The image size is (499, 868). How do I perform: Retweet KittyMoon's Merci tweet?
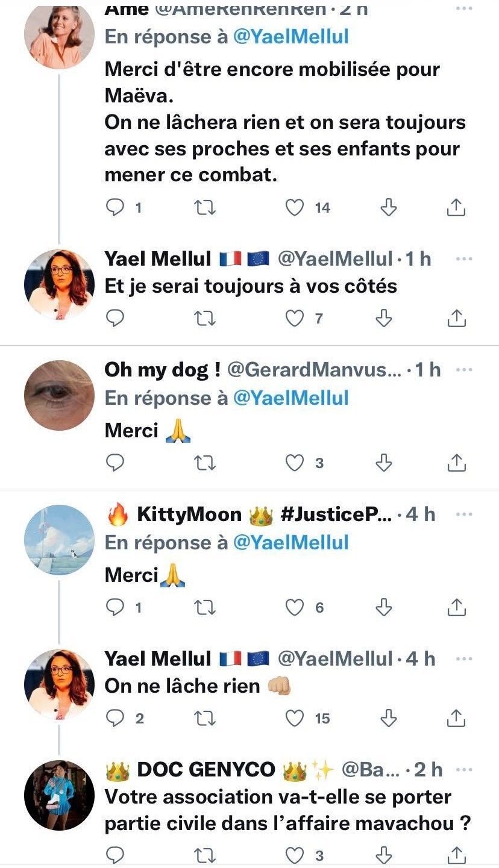coord(206,608)
